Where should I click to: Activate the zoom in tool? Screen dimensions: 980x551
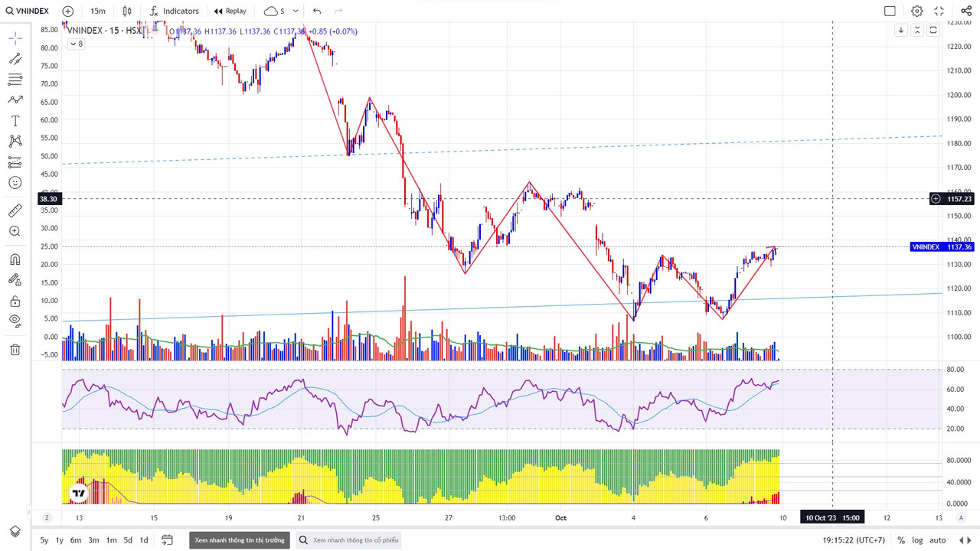[15, 231]
